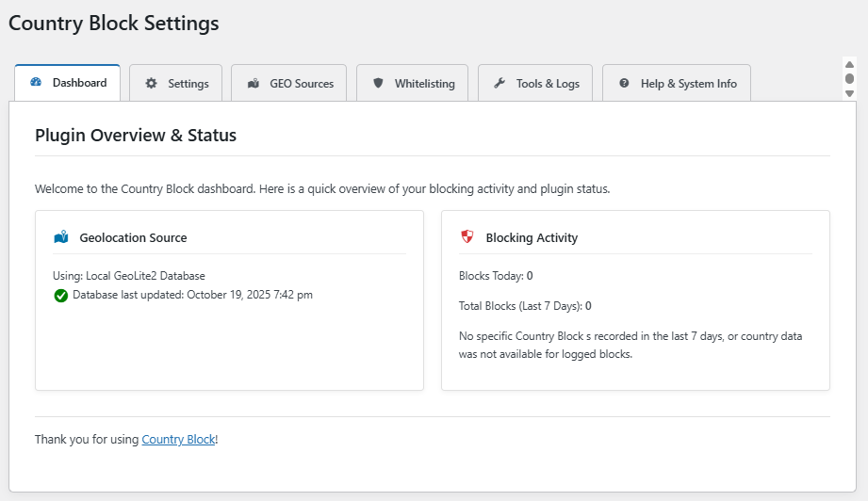Click the gauge icon on the Dashboard tab
868x501 pixels.
(36, 83)
